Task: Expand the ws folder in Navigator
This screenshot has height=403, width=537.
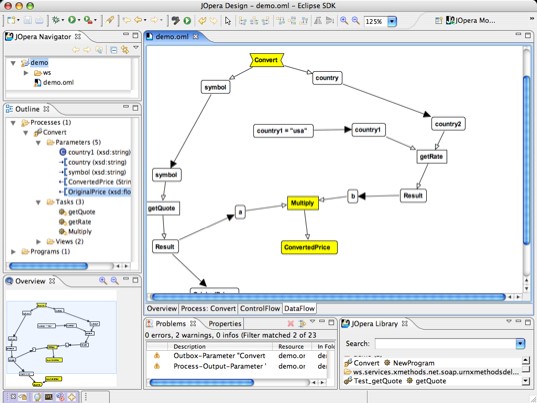Action: coord(26,73)
